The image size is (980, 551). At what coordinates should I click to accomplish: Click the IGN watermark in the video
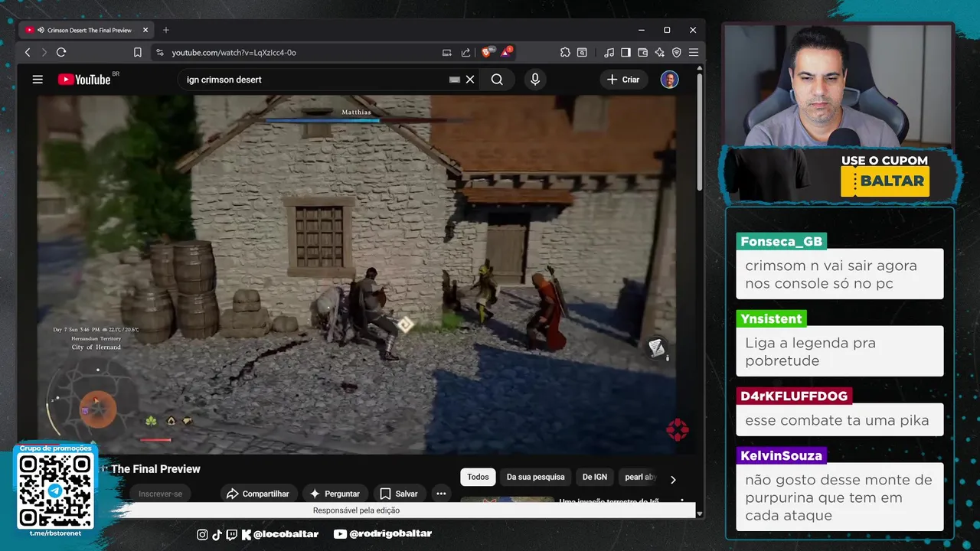pyautogui.click(x=677, y=430)
